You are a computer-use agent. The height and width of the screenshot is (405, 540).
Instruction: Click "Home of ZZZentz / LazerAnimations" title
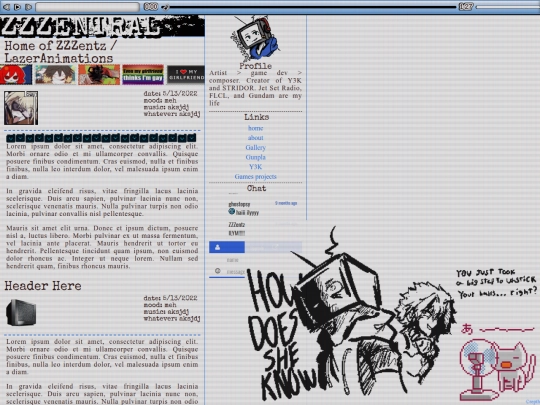[x=60, y=52]
